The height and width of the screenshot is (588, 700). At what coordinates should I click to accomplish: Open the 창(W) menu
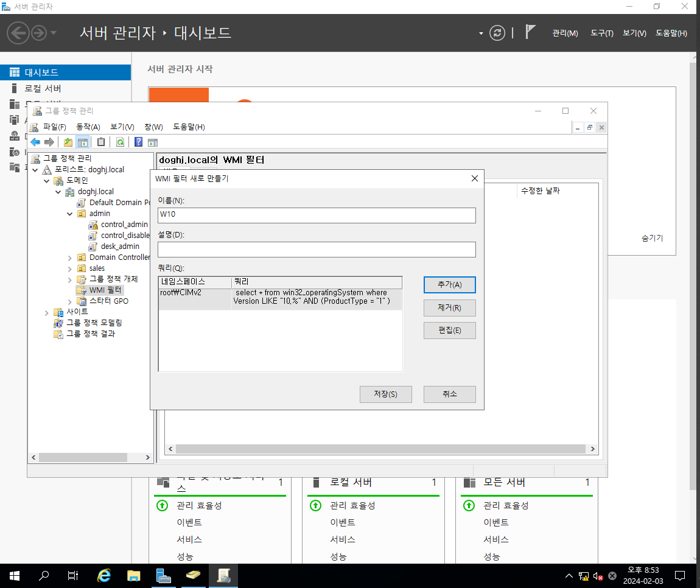tap(153, 127)
